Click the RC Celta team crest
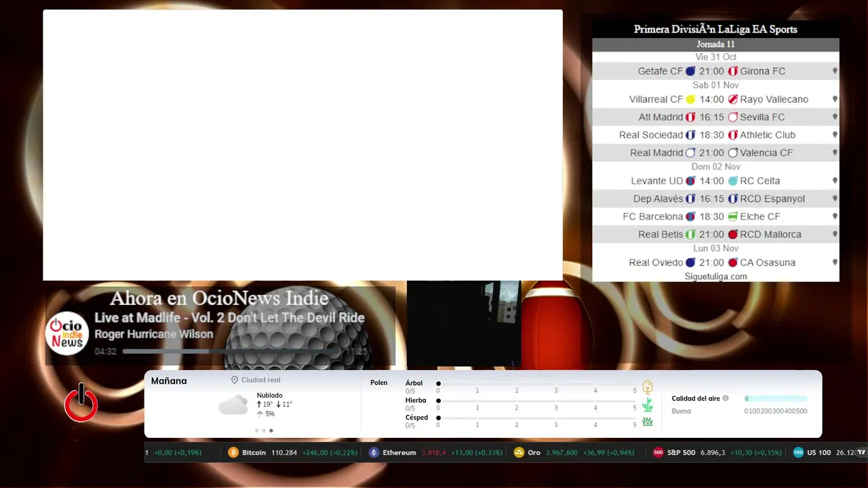868x488 pixels. (732, 181)
